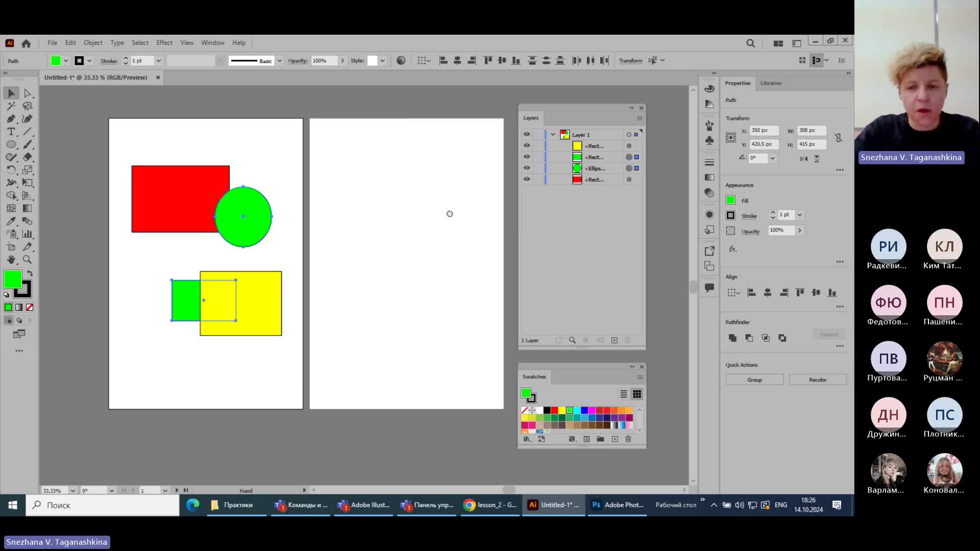This screenshot has height=551, width=980.
Task: Open stroke weight dropdown in Properties
Action: 800,215
